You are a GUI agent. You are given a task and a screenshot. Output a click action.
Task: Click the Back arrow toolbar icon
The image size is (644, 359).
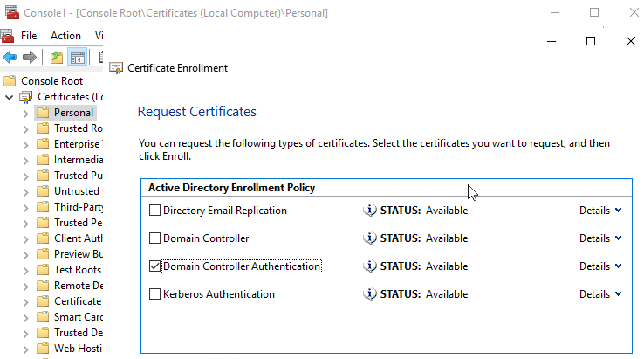point(10,58)
